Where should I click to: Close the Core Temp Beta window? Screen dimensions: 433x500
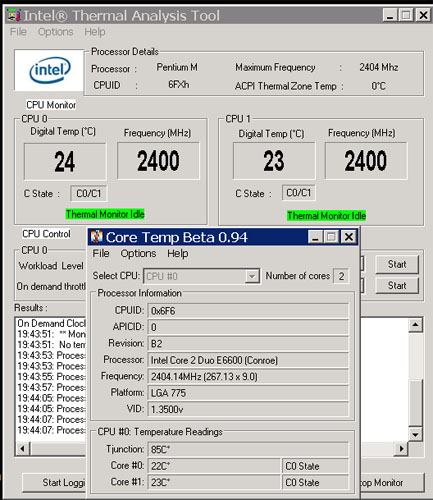[x=349, y=237]
